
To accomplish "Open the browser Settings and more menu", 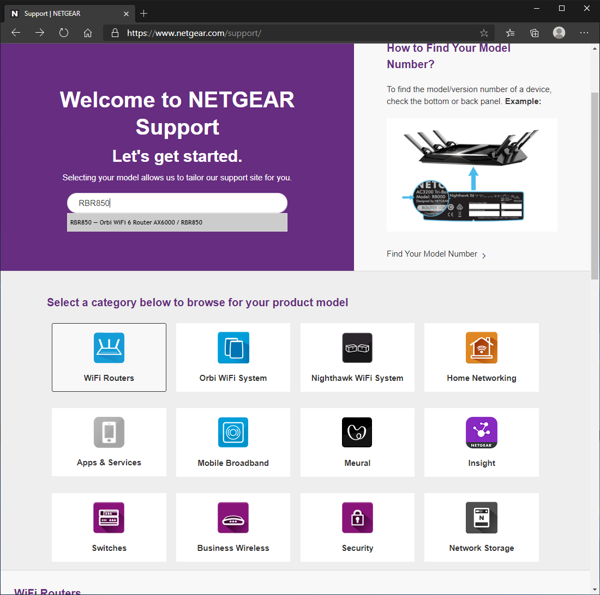I will (x=584, y=33).
